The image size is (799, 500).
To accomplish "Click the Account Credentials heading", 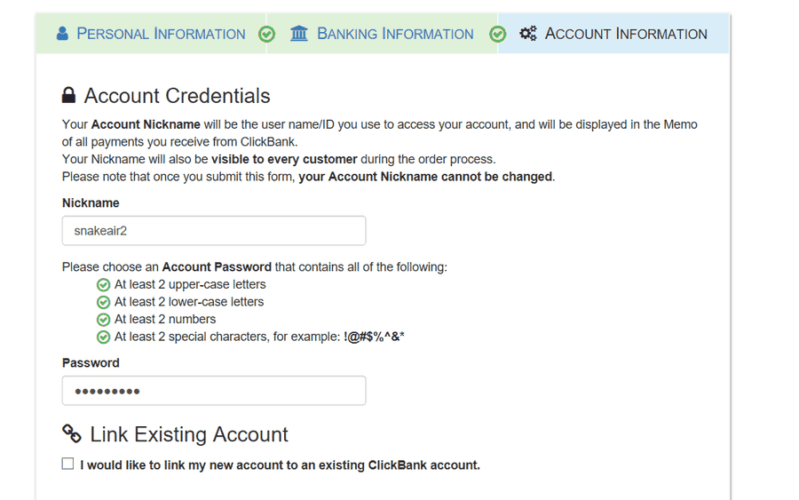I will (x=177, y=96).
